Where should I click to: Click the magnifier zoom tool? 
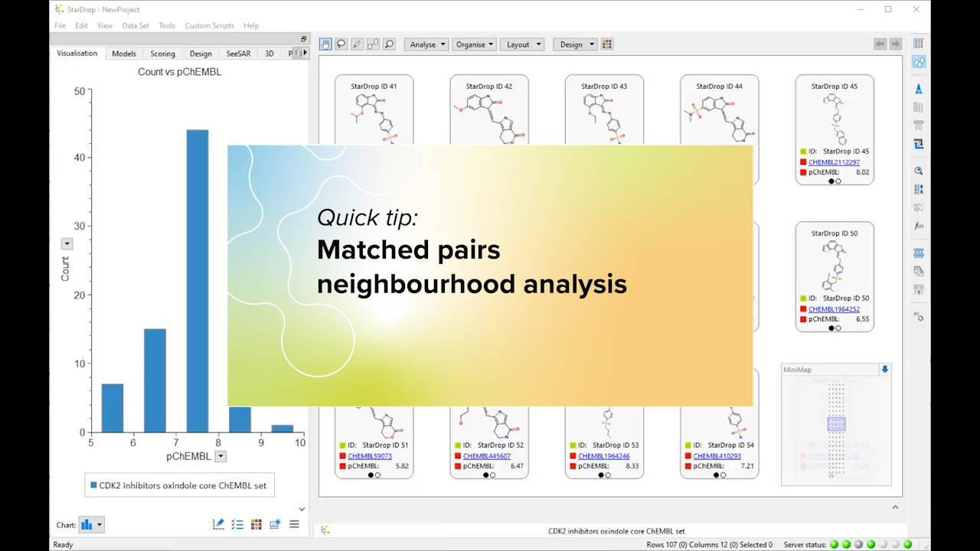coord(390,44)
